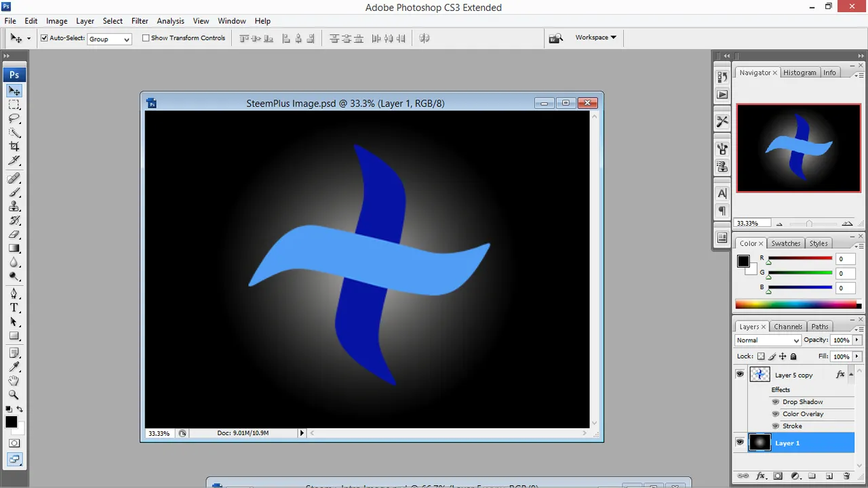Viewport: 868px width, 488px height.
Task: Open Auto-Select Group dropdown
Action: pyautogui.click(x=109, y=39)
